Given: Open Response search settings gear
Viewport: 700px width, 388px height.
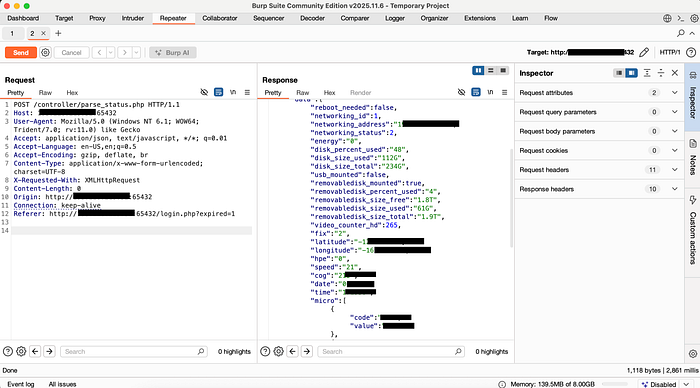Looking at the screenshot, I should click(x=278, y=351).
